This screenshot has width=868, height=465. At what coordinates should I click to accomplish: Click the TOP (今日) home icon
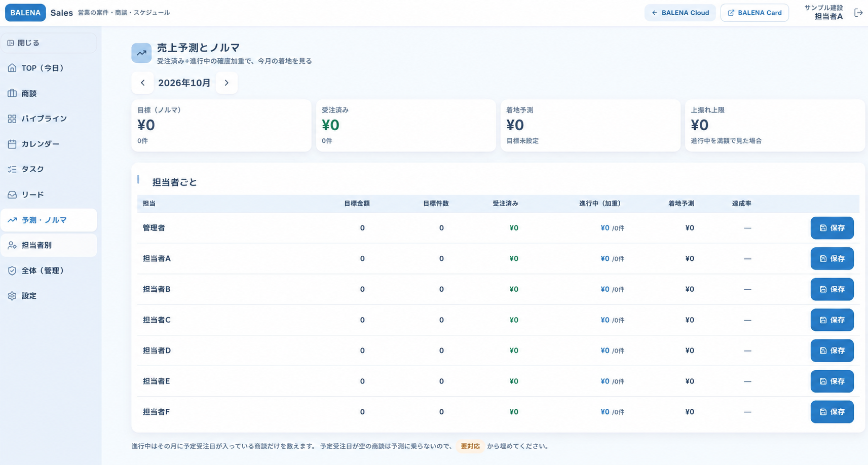(x=12, y=68)
